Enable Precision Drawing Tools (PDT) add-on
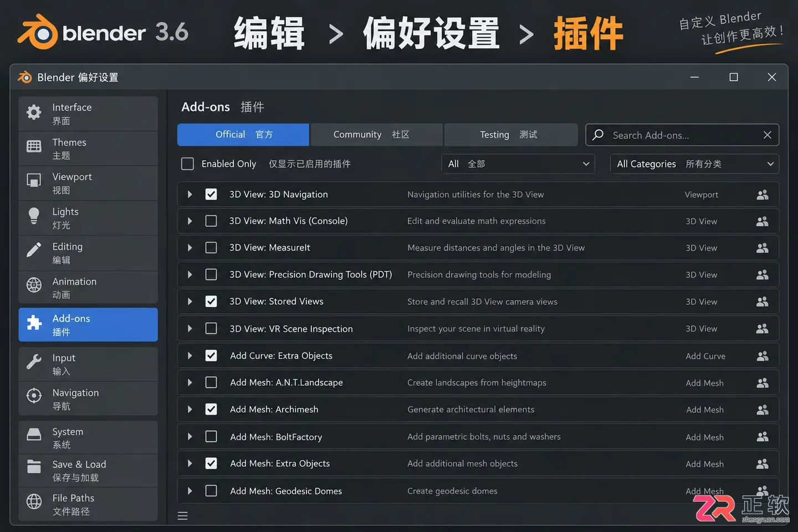The width and height of the screenshot is (798, 532). coord(211,274)
